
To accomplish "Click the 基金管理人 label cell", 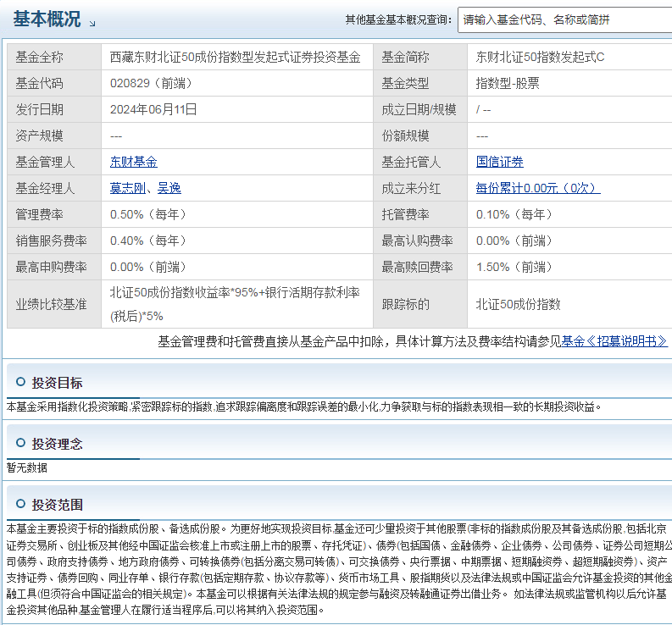I will [54, 162].
